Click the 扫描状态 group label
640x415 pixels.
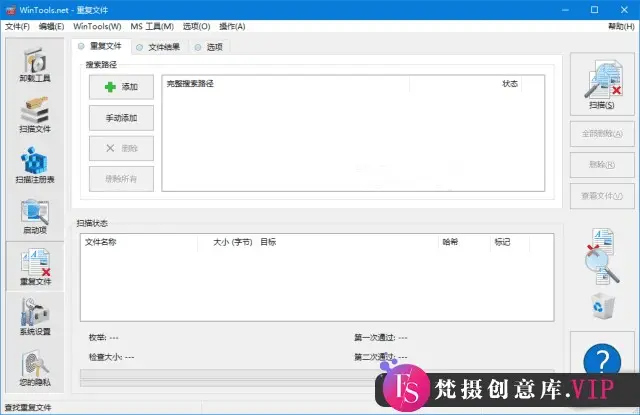coord(92,223)
